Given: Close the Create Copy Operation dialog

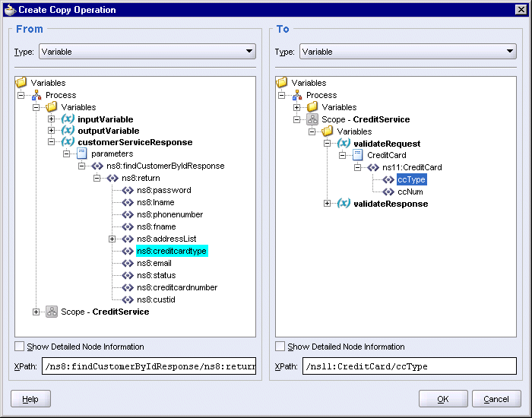Looking at the screenshot, I should tap(521, 9).
